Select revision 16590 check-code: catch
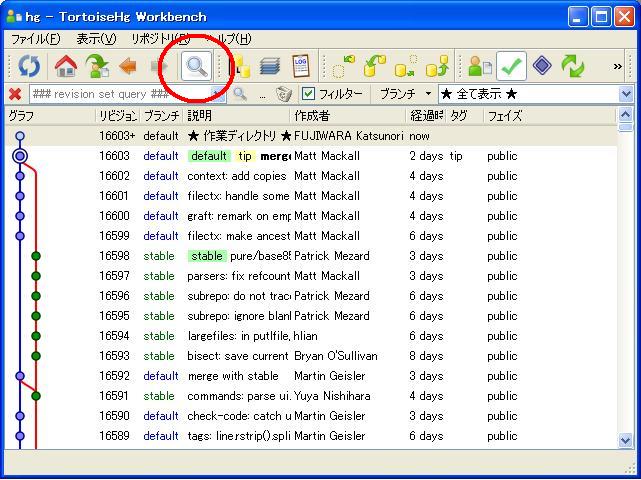Viewport: 641px width, 480px height. pos(311,416)
